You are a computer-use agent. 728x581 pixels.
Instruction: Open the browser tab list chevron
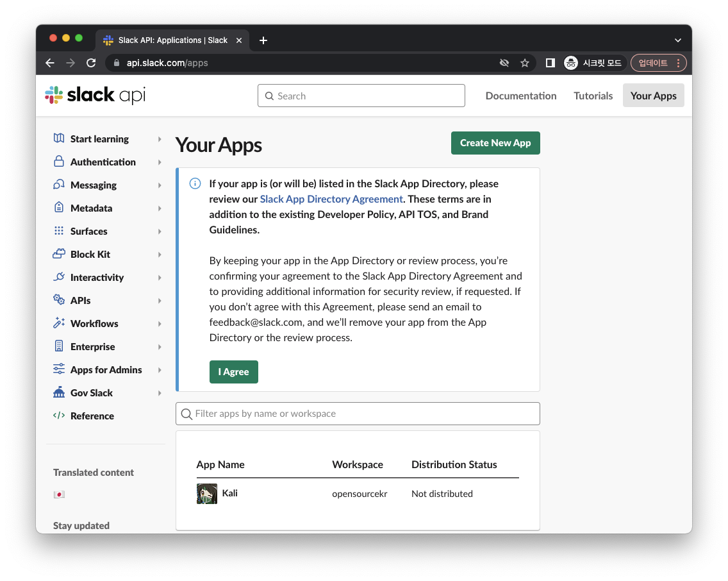(x=678, y=40)
